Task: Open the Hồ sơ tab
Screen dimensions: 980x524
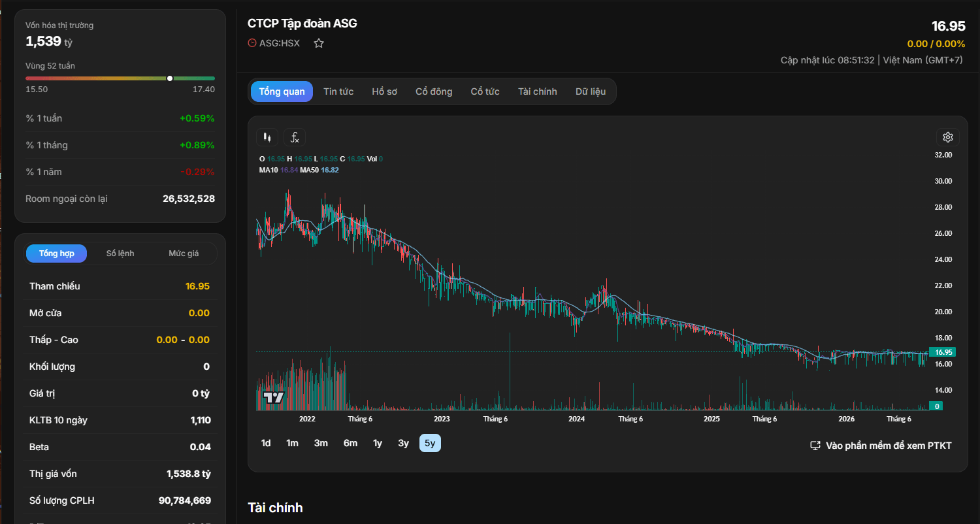Action: (385, 91)
